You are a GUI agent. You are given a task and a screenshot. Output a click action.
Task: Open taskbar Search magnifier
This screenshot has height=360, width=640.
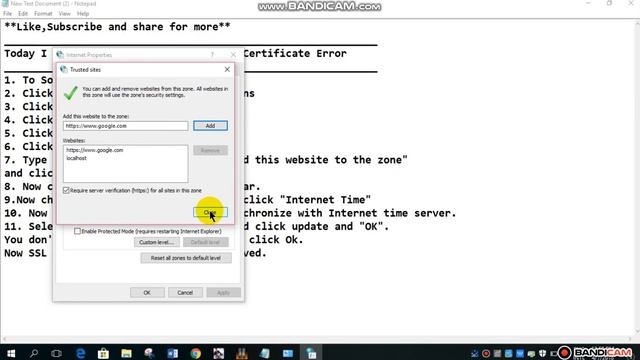(34, 353)
